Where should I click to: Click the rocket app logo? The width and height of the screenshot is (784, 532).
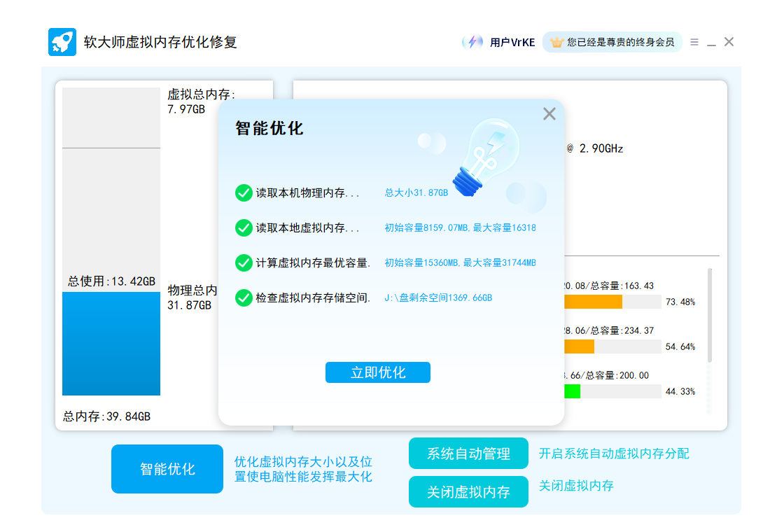[62, 42]
